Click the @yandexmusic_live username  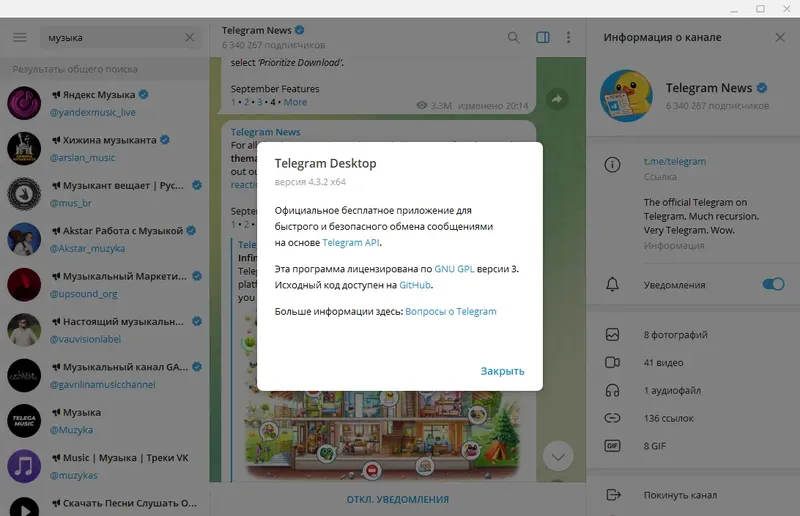click(92, 112)
